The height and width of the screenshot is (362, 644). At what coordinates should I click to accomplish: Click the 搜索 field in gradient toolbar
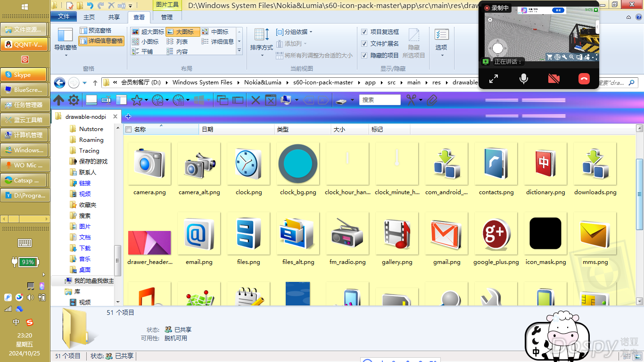pyautogui.click(x=380, y=100)
